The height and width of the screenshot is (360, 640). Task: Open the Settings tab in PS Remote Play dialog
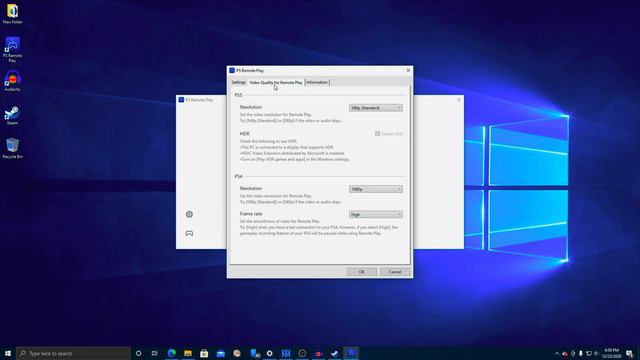click(x=238, y=82)
